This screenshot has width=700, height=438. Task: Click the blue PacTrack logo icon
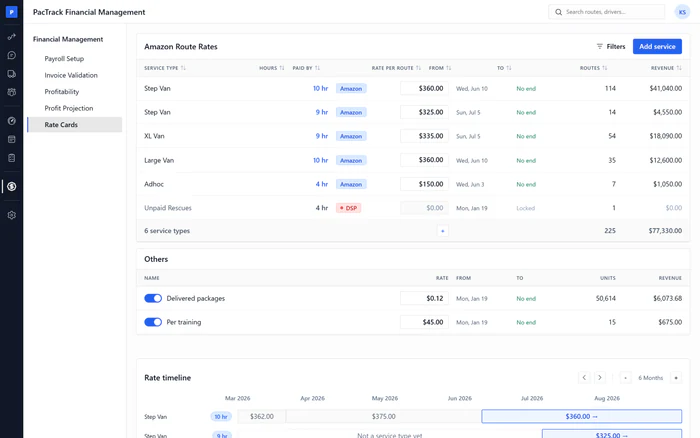point(12,12)
